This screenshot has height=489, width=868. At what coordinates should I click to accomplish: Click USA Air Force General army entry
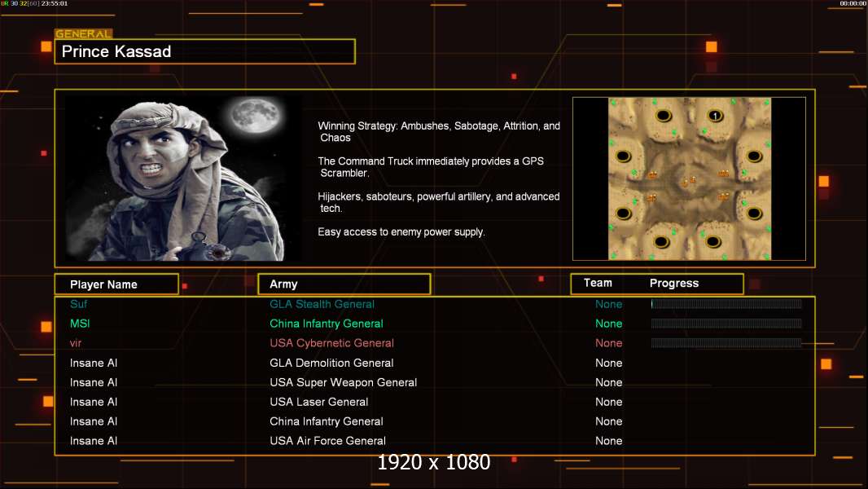point(327,441)
